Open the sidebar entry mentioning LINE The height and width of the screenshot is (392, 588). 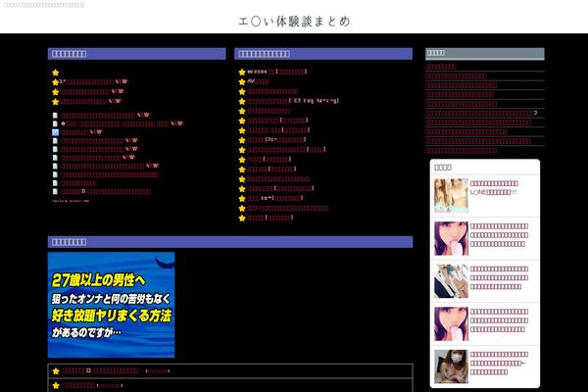(494, 187)
